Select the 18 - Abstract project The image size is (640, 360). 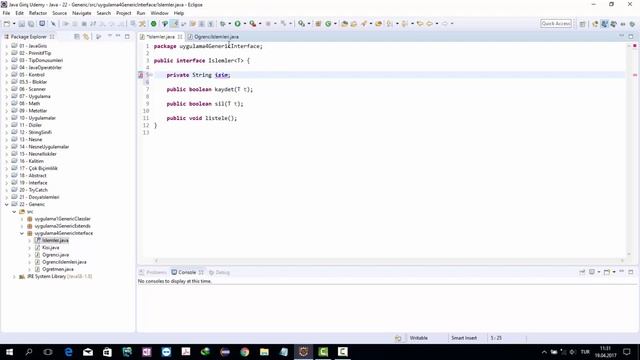(33, 176)
